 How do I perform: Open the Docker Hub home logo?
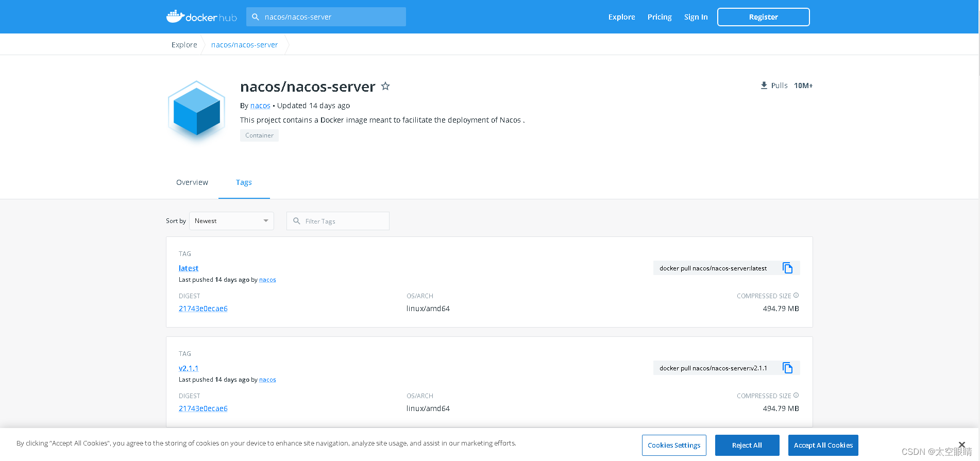pyautogui.click(x=201, y=17)
